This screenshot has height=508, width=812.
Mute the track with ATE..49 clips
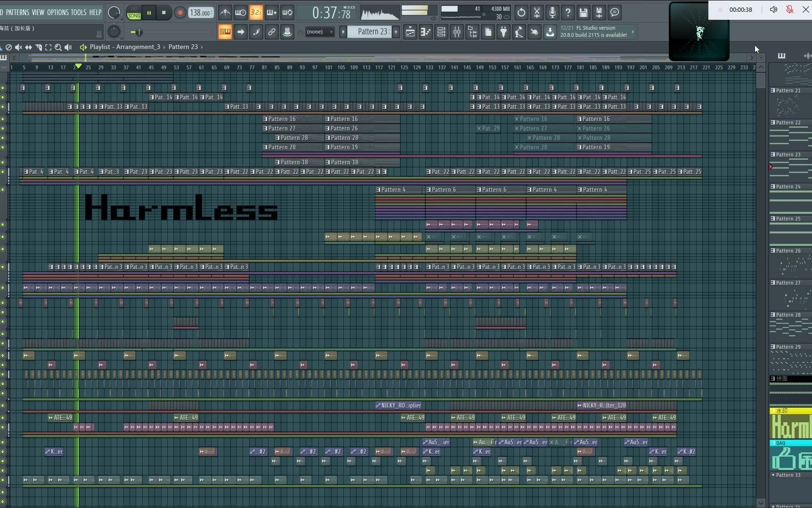coord(3,418)
